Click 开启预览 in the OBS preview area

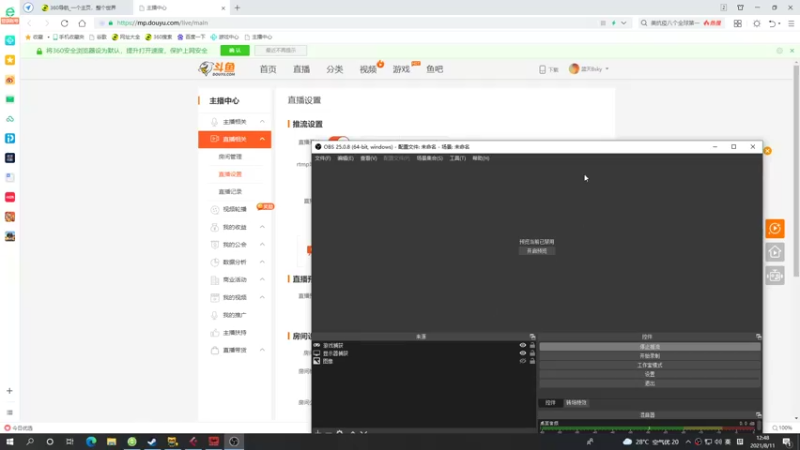point(537,251)
